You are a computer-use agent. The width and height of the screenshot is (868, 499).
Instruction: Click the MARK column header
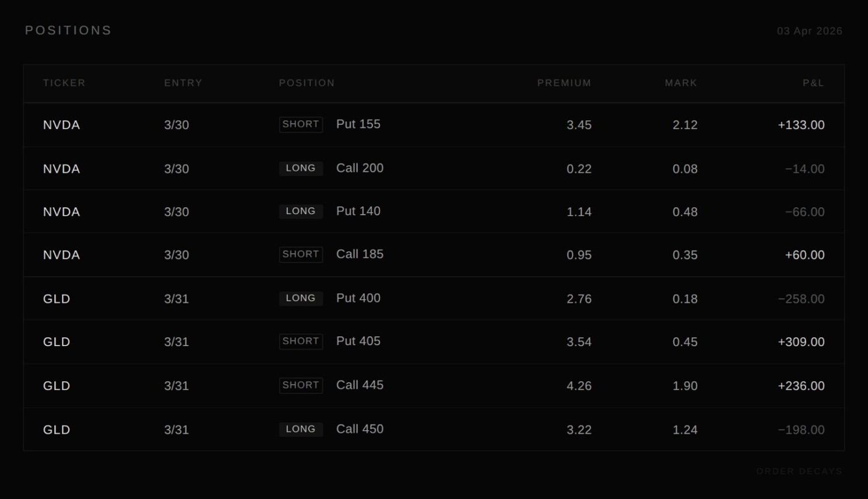pyautogui.click(x=681, y=83)
